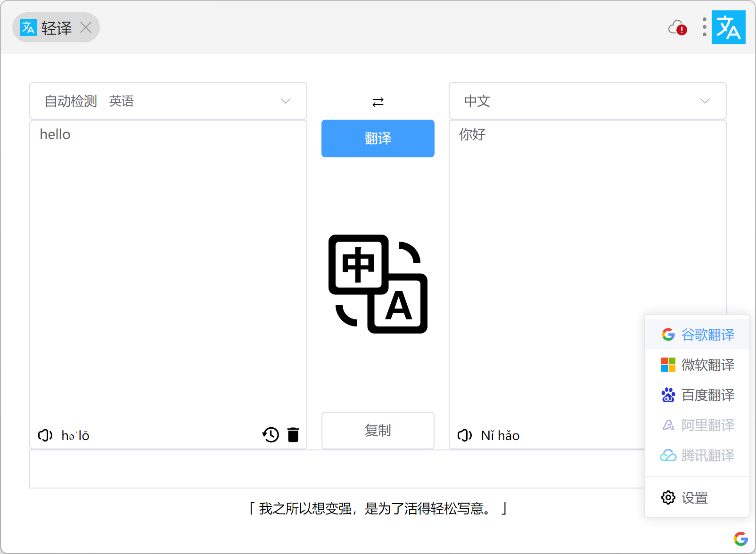Play pronunciation of hello source text
Image resolution: width=756 pixels, height=554 pixels.
[x=45, y=435]
